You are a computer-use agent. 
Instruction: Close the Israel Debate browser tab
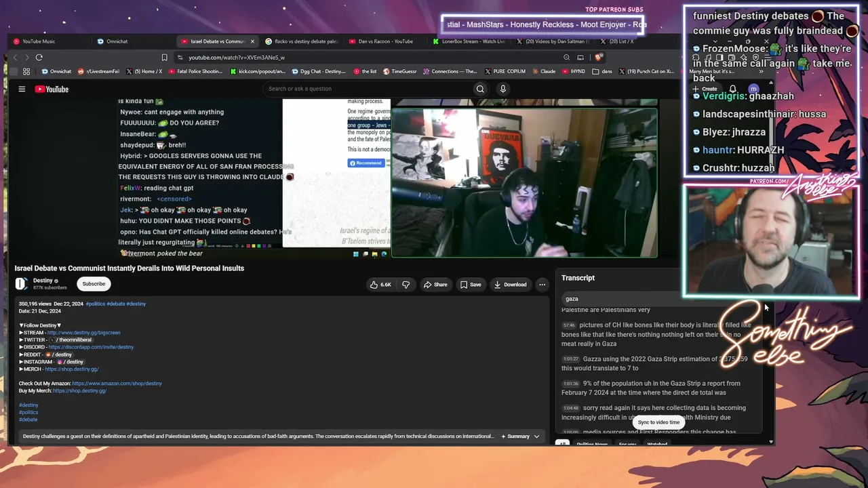tap(252, 41)
